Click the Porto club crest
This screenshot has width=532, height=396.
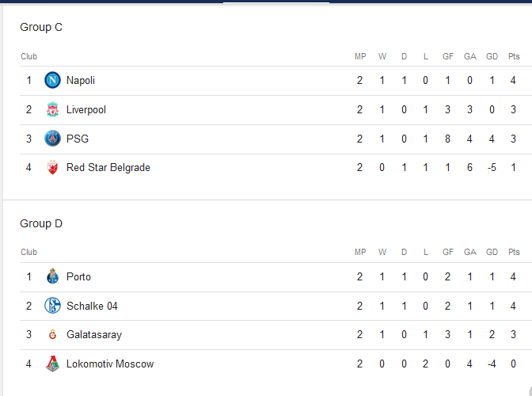click(52, 276)
